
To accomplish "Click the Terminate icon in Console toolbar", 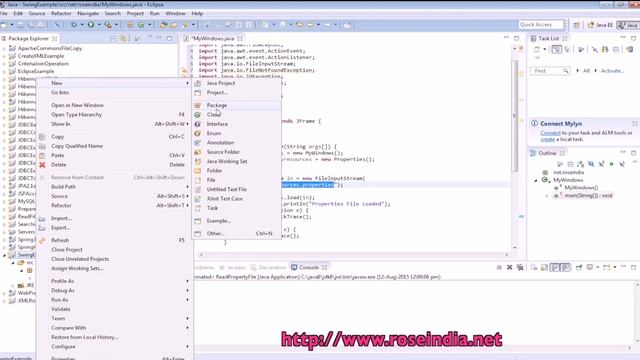I will [499, 267].
